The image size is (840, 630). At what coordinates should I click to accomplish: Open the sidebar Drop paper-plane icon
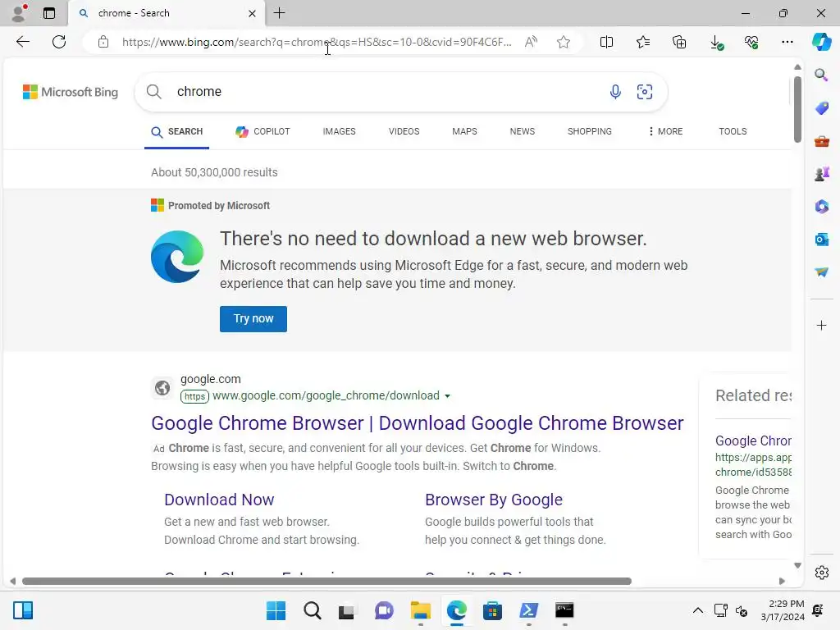coord(821,272)
